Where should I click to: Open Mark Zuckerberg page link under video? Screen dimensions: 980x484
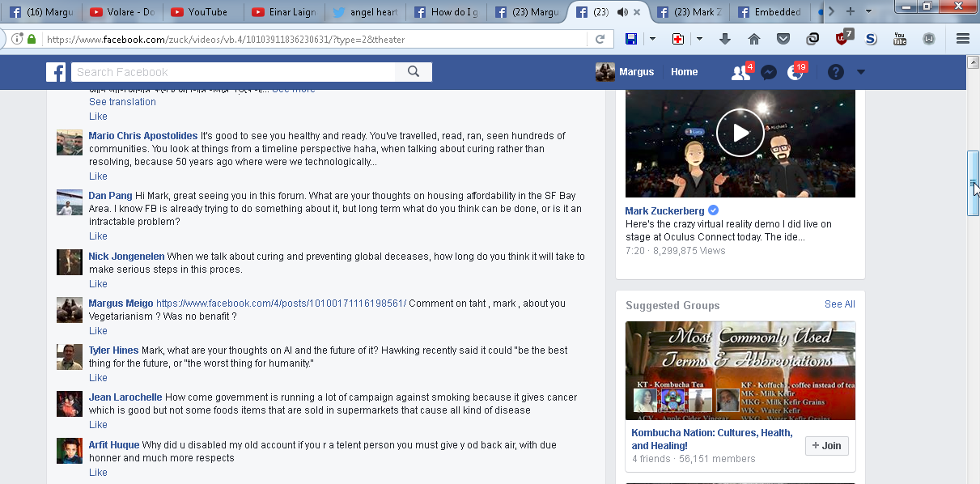(x=664, y=211)
